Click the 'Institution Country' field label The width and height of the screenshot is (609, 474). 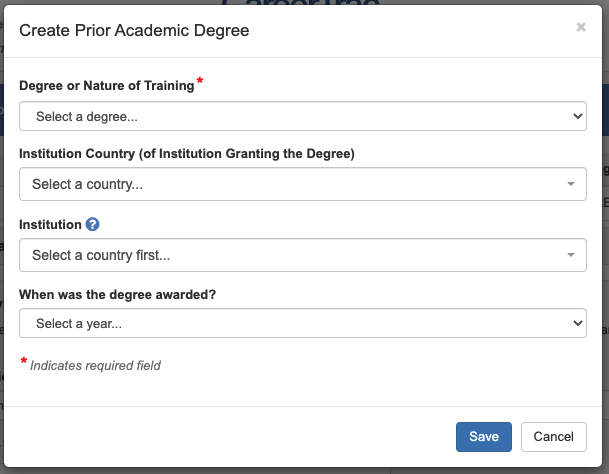pos(187,154)
